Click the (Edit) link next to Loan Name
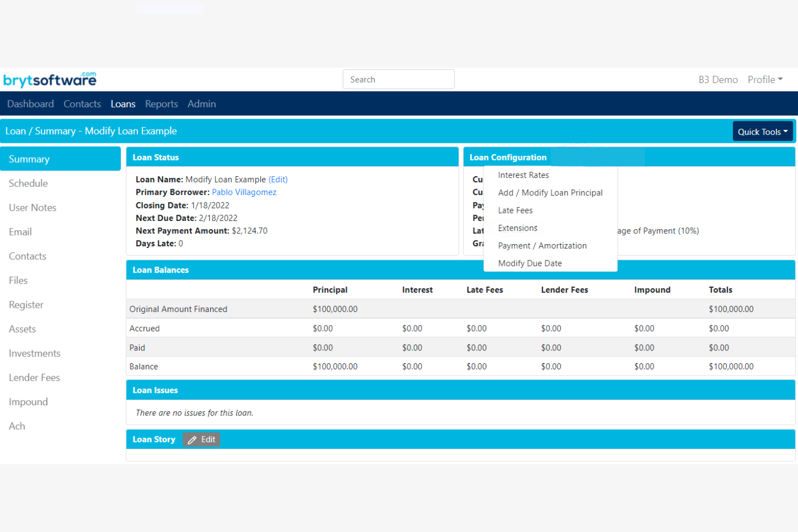798x532 pixels. [x=278, y=179]
